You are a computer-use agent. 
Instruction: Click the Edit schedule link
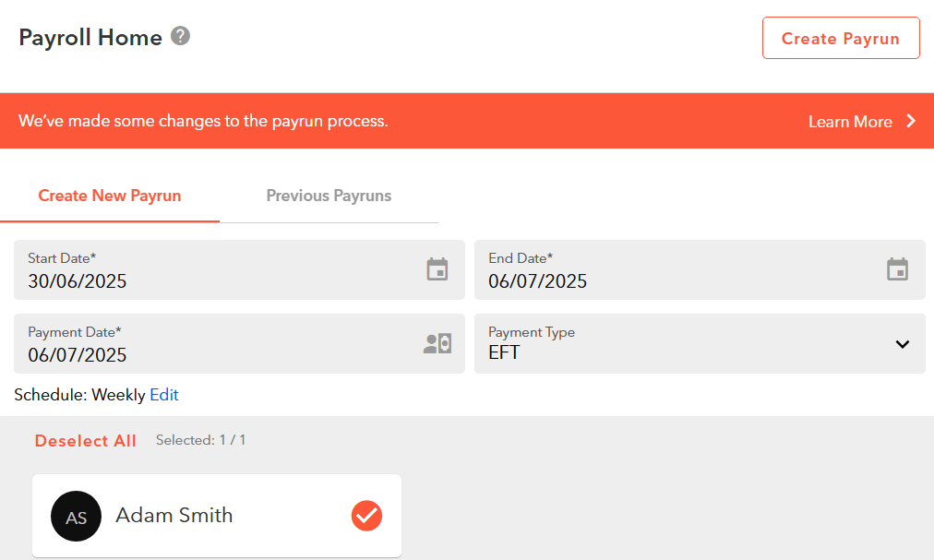click(163, 395)
